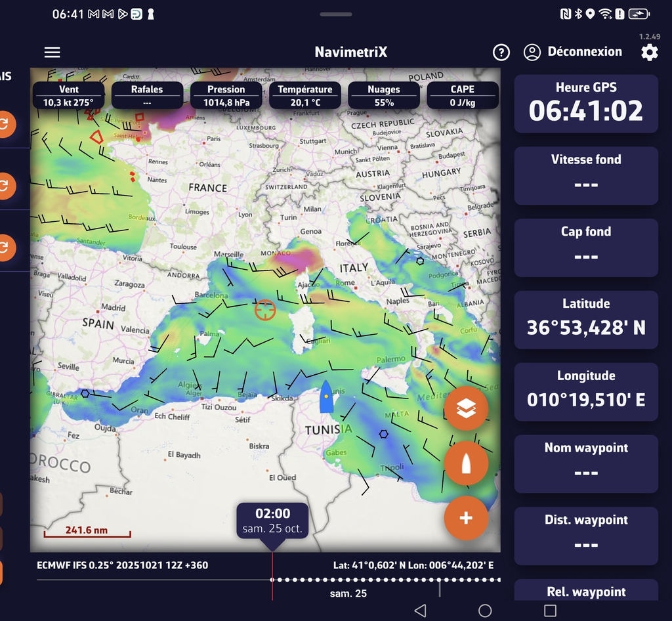Click the forecast timeline dotted track
672x621 pixels.
(387, 580)
